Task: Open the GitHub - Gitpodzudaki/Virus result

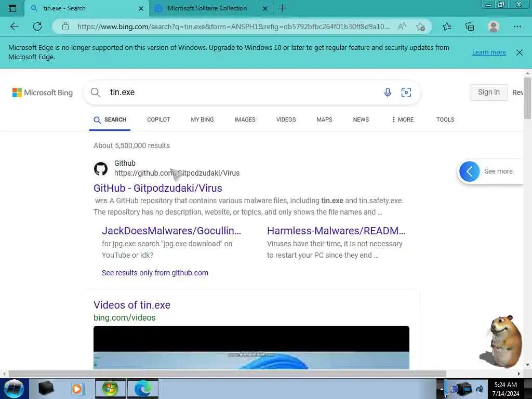Action: coord(158,188)
